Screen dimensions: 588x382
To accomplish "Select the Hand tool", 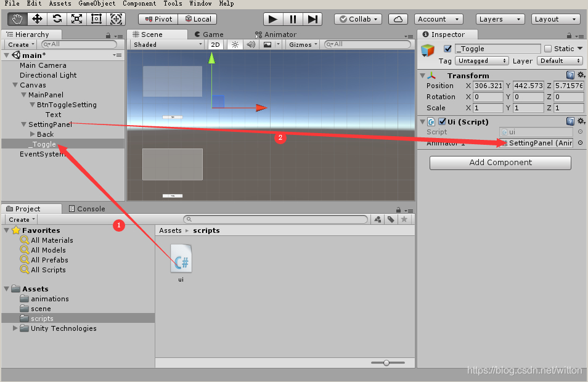I will pos(17,18).
